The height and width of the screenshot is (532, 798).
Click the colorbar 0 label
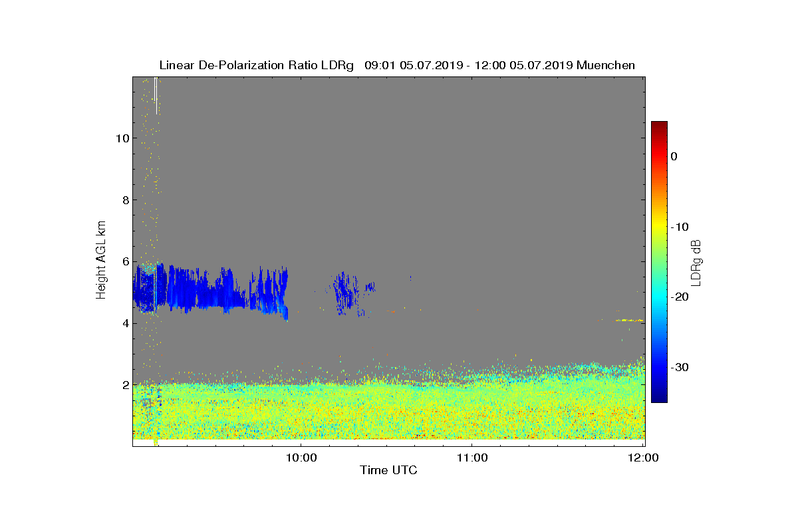(674, 156)
